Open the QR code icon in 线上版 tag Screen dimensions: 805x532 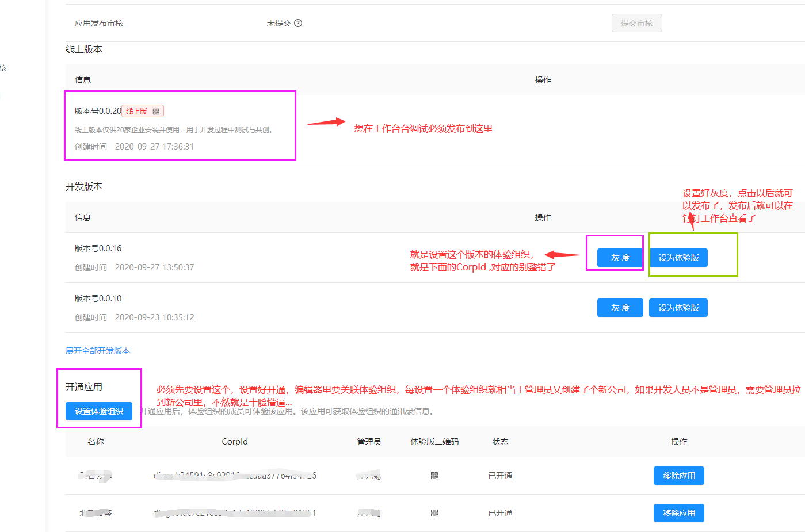tap(156, 112)
